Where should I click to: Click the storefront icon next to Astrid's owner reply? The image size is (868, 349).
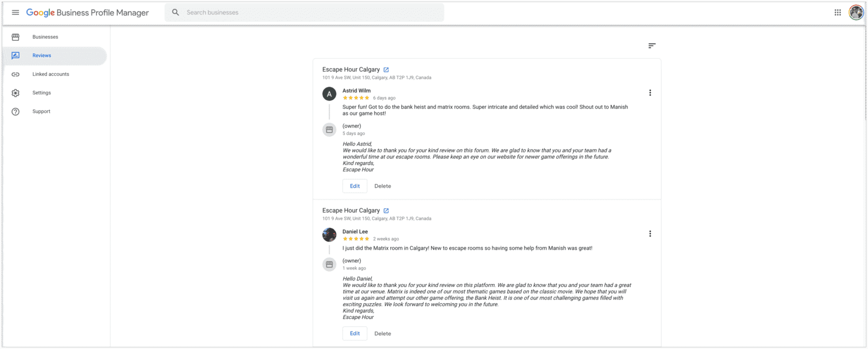click(329, 129)
